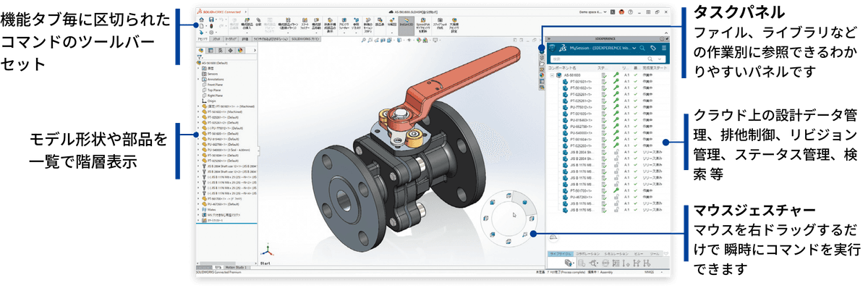This screenshot has width=868, height=288.
Task: Open 大規模アセンブリ設定 in the ribbon
Action: [x=454, y=25]
